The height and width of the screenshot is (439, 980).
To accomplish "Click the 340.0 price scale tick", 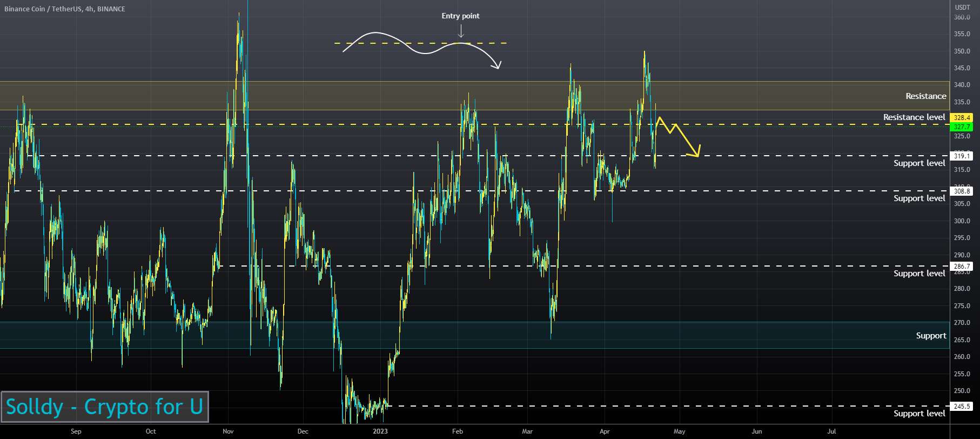I will tap(962, 85).
